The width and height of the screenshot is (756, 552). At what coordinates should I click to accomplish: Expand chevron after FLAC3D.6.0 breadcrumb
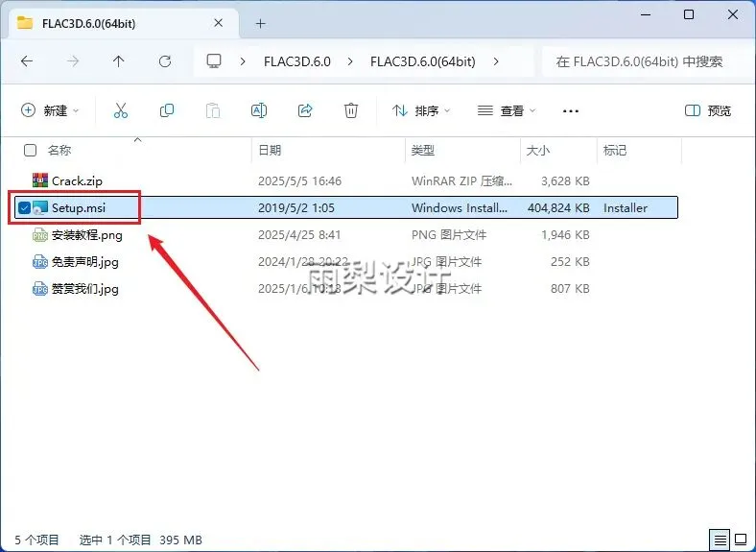click(350, 61)
